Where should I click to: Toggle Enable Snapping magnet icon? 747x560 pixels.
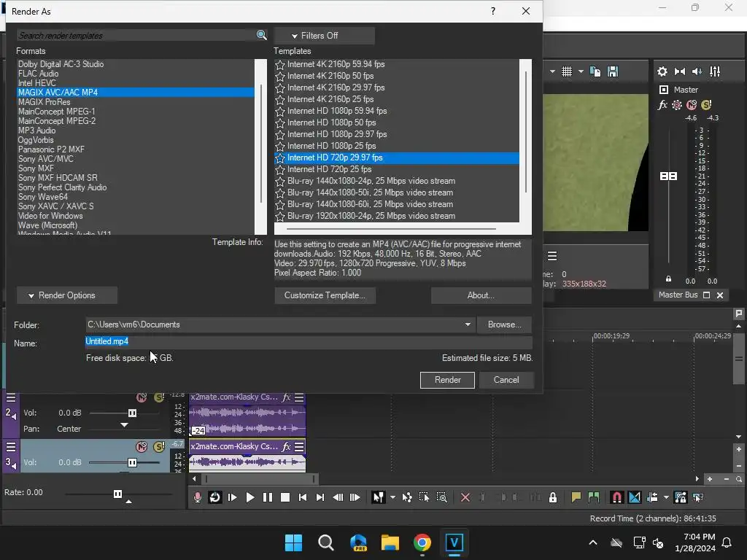click(x=617, y=497)
